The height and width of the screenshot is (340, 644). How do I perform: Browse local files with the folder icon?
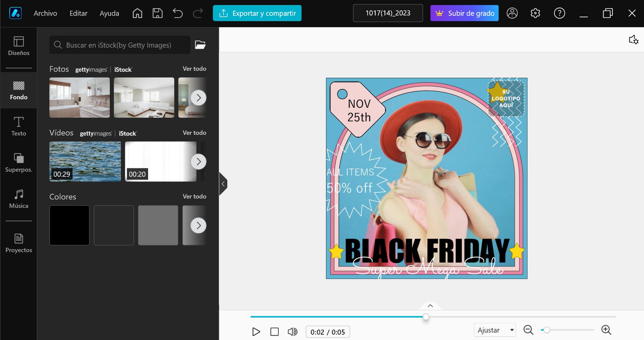point(200,45)
